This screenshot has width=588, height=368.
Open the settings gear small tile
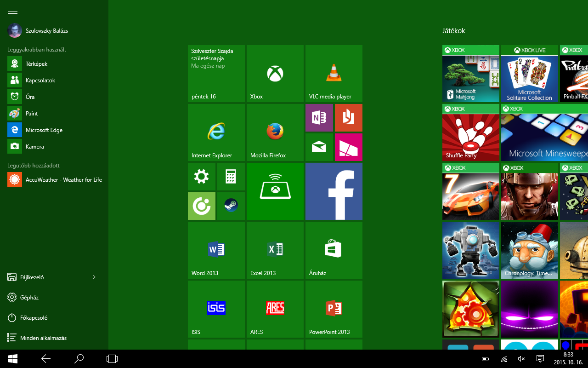click(x=202, y=177)
